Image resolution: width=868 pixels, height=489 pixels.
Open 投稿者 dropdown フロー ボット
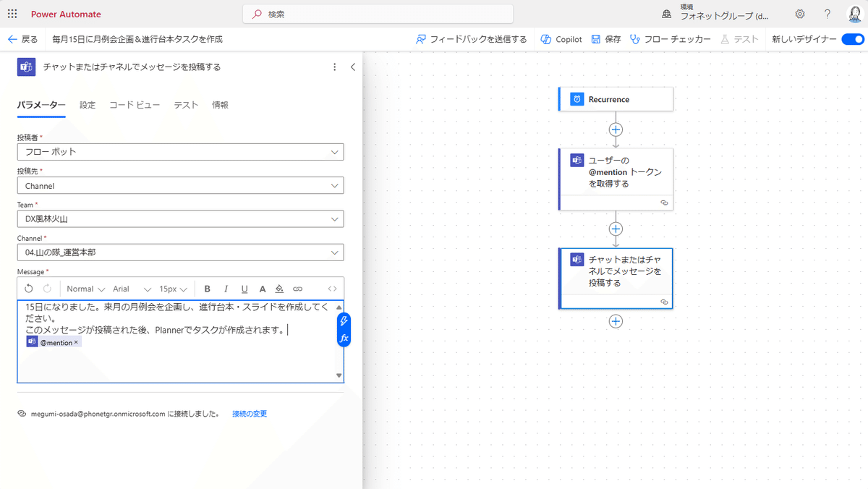click(180, 152)
